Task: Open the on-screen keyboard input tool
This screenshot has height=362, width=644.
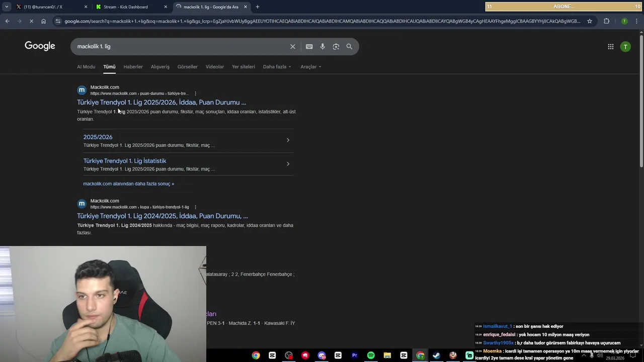Action: pyautogui.click(x=309, y=46)
